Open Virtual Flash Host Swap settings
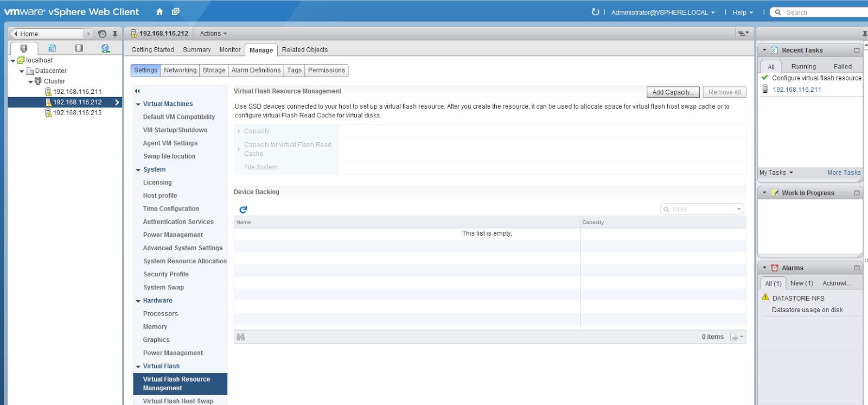Image resolution: width=868 pixels, height=405 pixels. pos(178,401)
